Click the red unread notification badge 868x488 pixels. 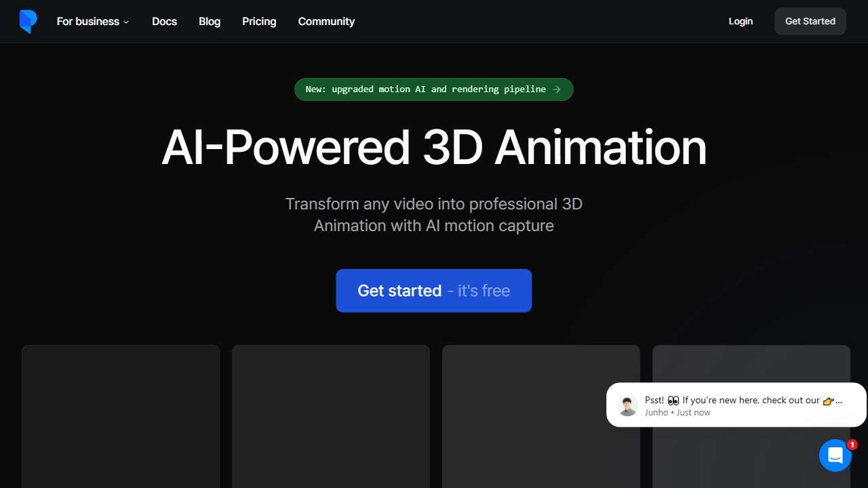coord(852,445)
